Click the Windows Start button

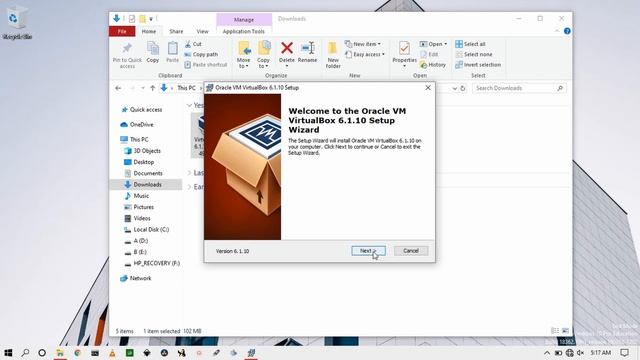pos(8,353)
